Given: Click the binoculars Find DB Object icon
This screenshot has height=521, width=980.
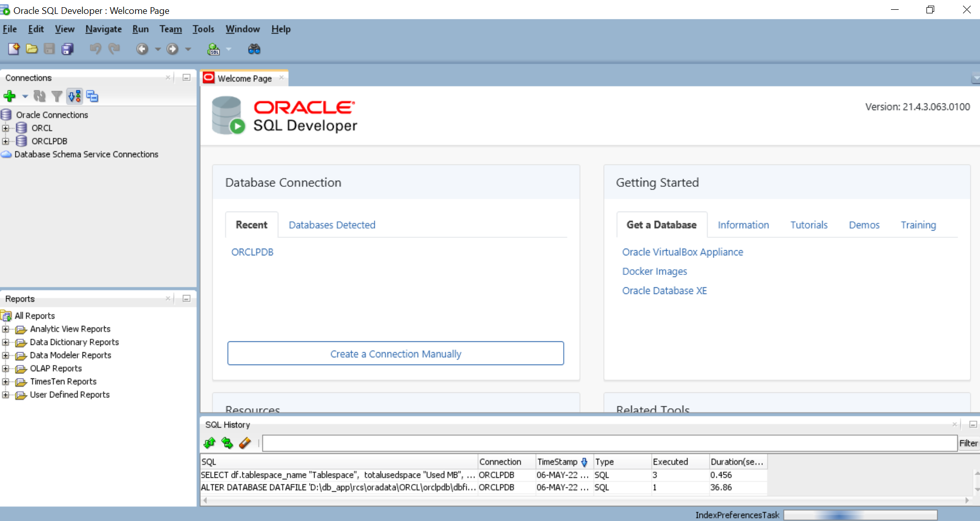Looking at the screenshot, I should pyautogui.click(x=254, y=49).
